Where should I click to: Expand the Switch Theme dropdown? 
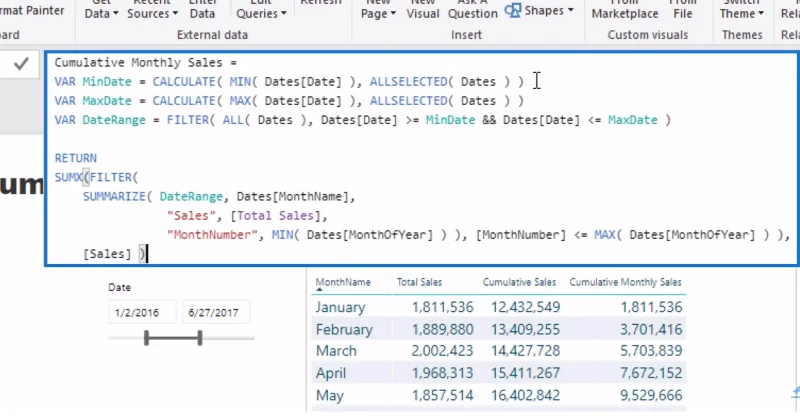tap(742, 10)
